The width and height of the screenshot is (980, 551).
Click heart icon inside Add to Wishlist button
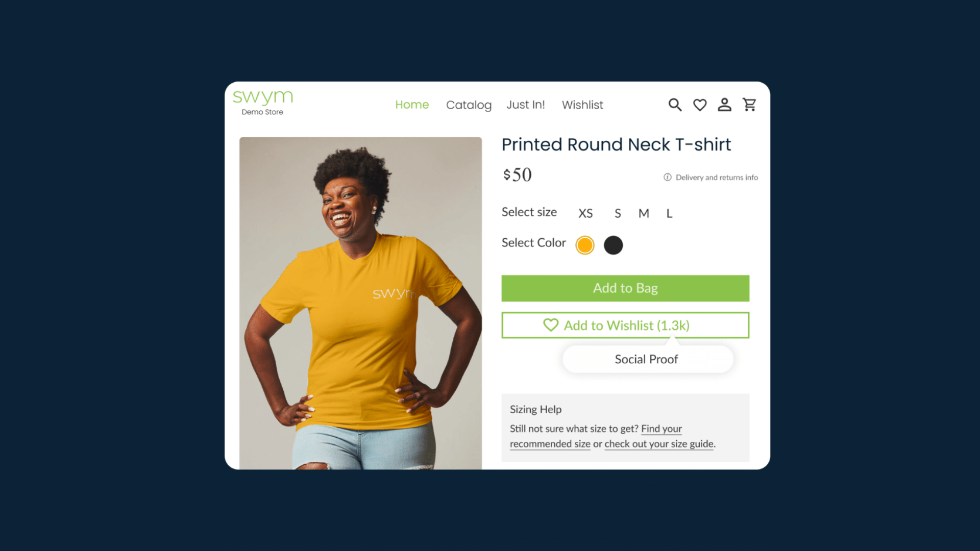coord(551,325)
